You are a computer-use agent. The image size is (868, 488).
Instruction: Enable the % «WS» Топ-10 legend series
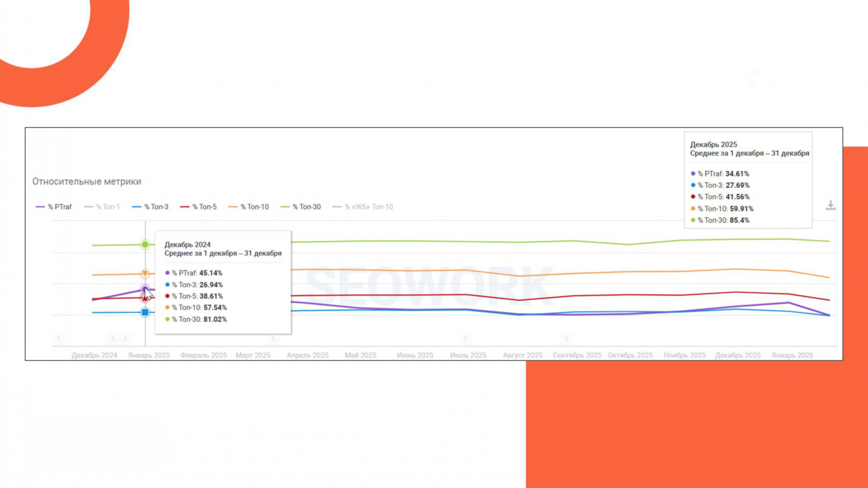(x=363, y=207)
